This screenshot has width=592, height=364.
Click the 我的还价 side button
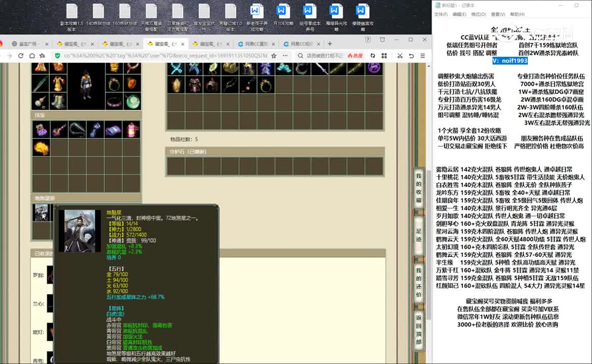click(419, 282)
